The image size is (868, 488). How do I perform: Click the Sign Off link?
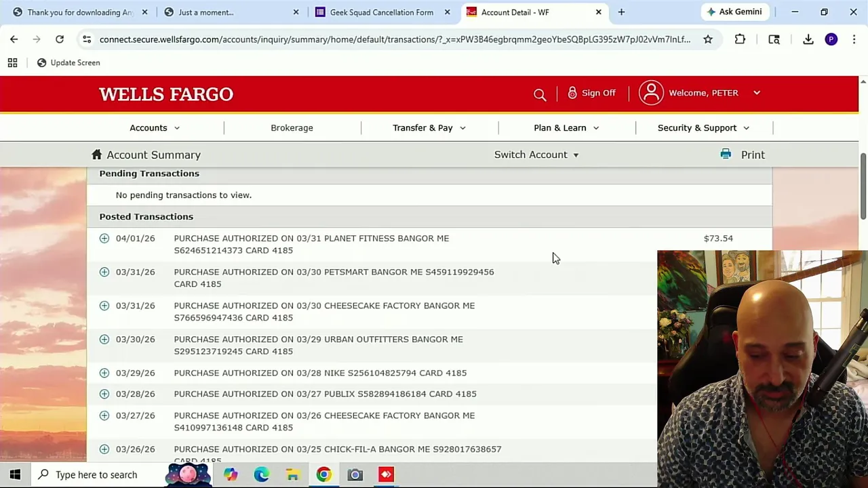(598, 93)
